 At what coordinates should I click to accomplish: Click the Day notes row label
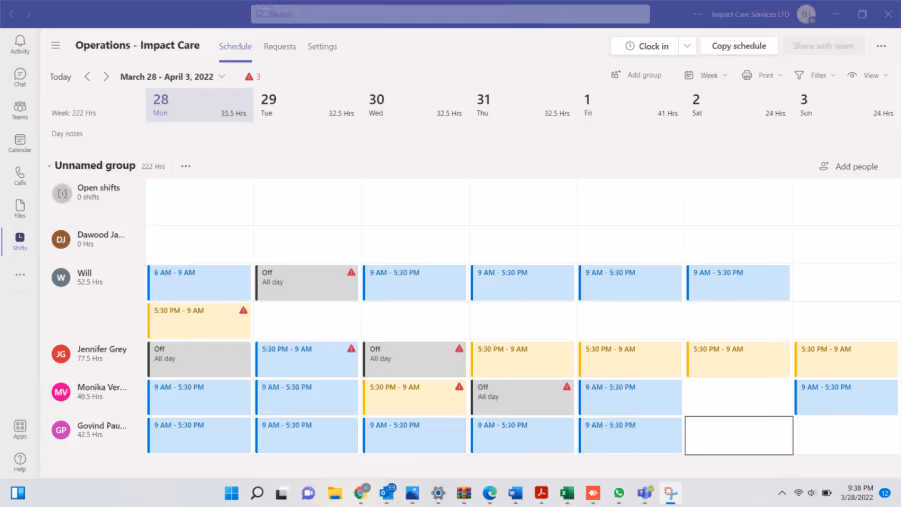pyautogui.click(x=67, y=134)
